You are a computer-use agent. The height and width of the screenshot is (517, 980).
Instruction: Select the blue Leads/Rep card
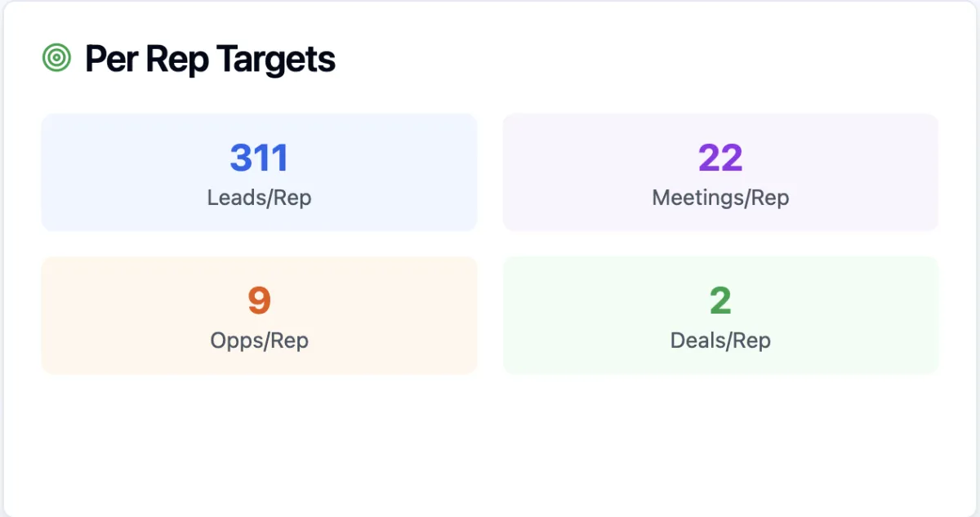pyautogui.click(x=259, y=172)
